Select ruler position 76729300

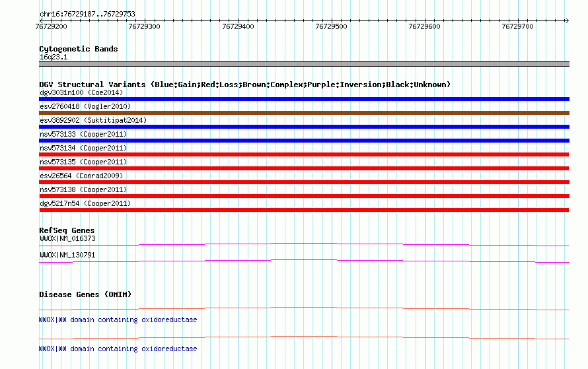(144, 26)
